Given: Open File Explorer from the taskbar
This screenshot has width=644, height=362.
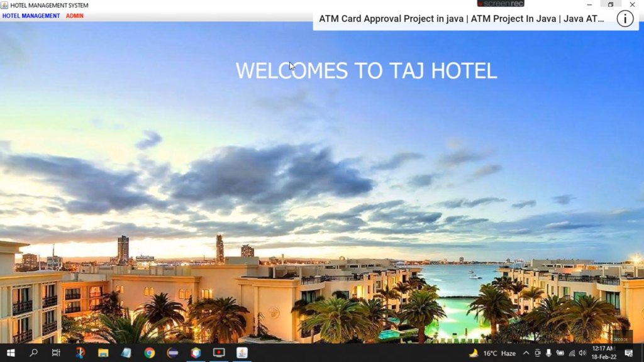Looking at the screenshot, I should point(103,353).
